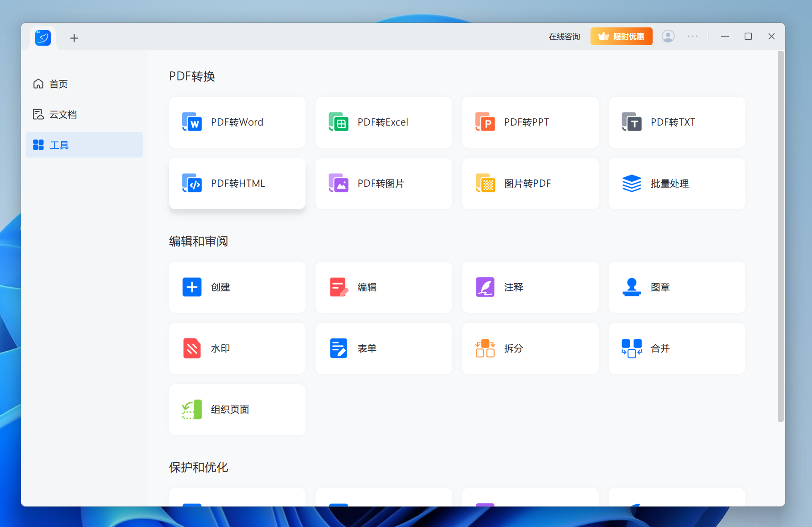Click the 创建 label text
This screenshot has width=812, height=527.
tap(220, 287)
